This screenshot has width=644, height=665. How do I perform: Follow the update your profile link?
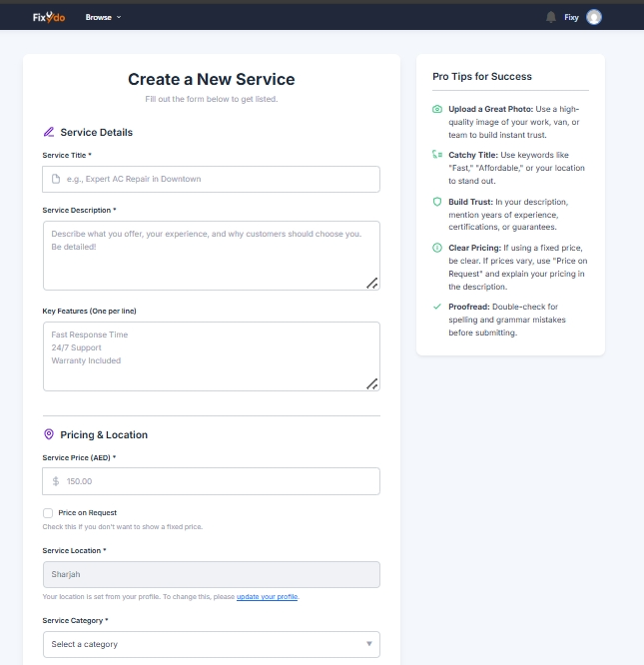[x=267, y=597]
